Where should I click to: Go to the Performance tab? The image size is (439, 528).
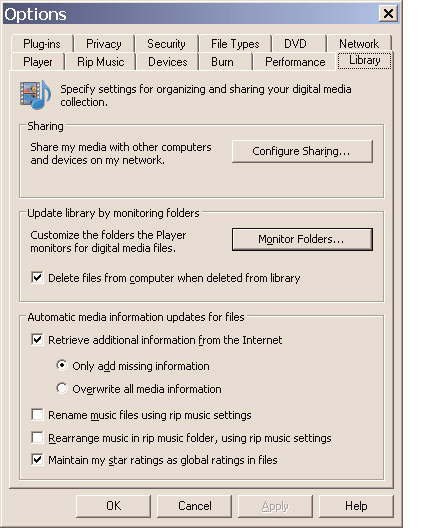coord(295,62)
